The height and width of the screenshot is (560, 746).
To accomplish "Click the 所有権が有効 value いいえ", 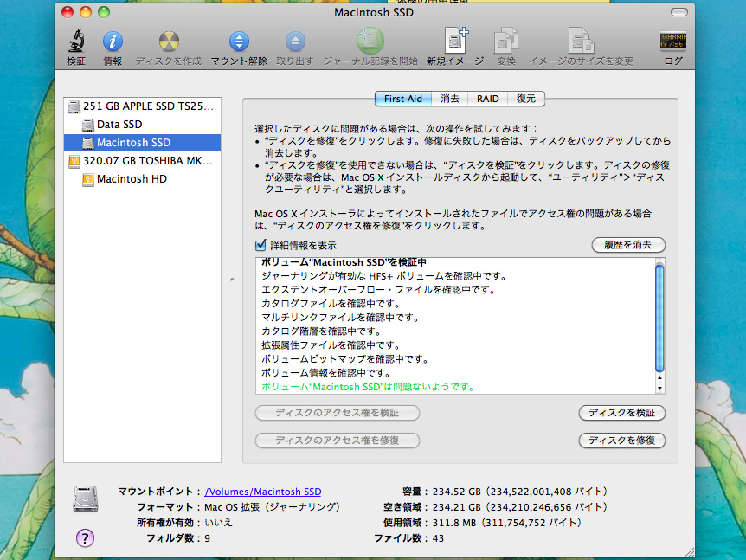I will [218, 523].
